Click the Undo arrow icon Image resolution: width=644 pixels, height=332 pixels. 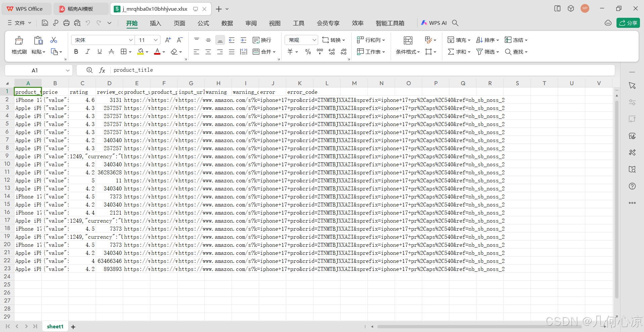88,23
